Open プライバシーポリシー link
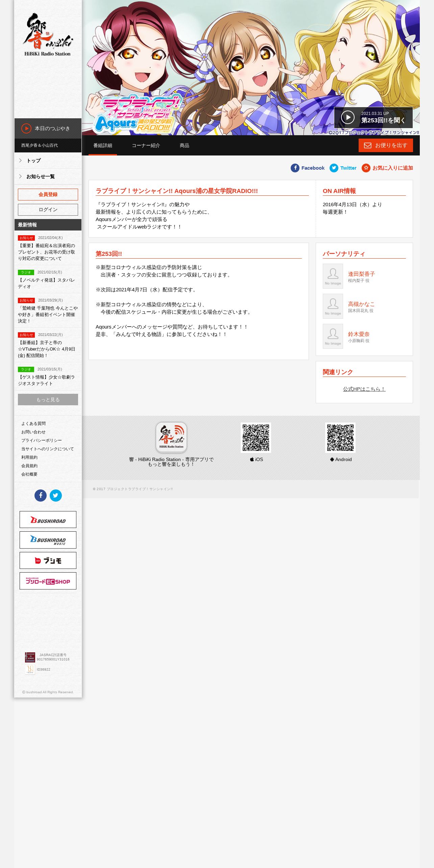434x868 pixels. coord(42,440)
